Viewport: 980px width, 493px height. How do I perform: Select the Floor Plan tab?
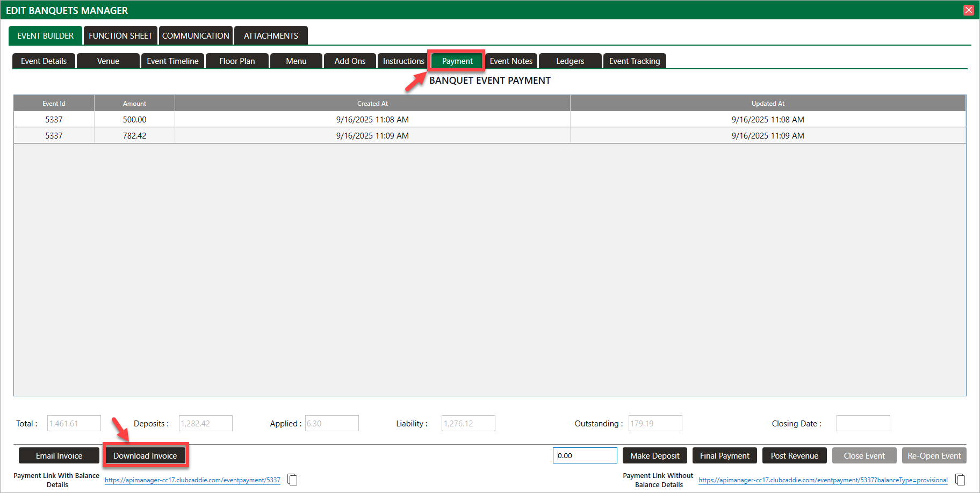click(x=237, y=61)
